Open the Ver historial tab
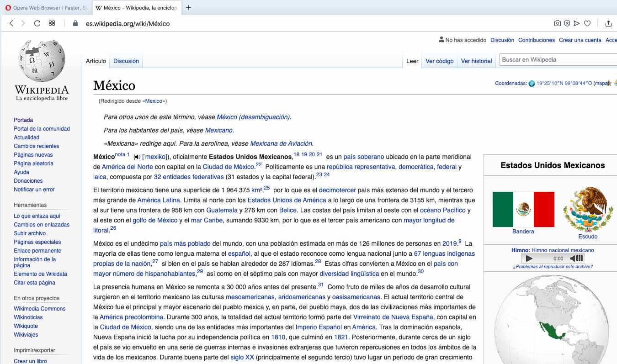Image resolution: width=617 pixels, height=364 pixels. [x=477, y=61]
